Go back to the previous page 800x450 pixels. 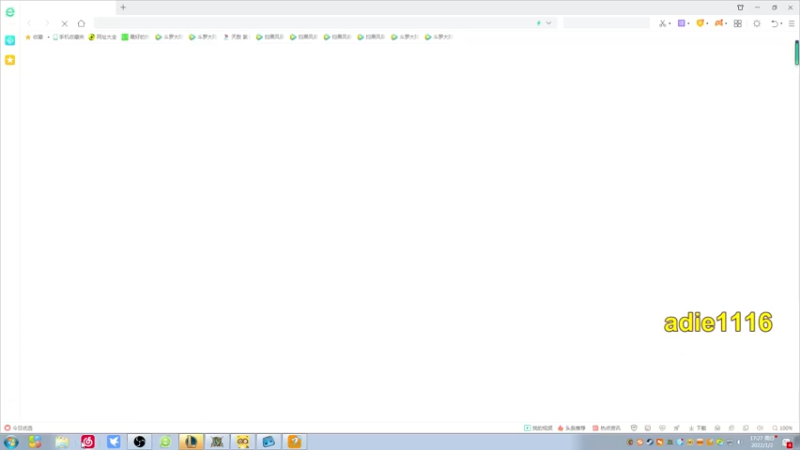click(x=29, y=23)
